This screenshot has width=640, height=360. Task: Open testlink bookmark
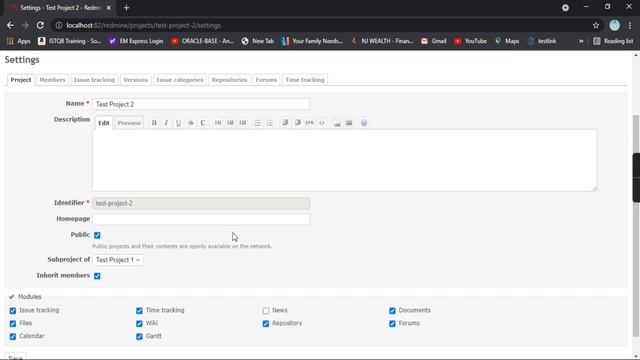542,41
